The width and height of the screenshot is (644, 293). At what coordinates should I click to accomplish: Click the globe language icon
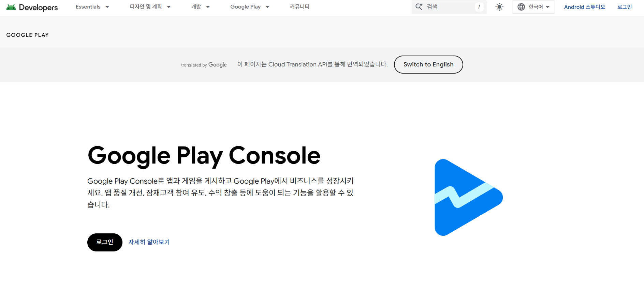[521, 7]
